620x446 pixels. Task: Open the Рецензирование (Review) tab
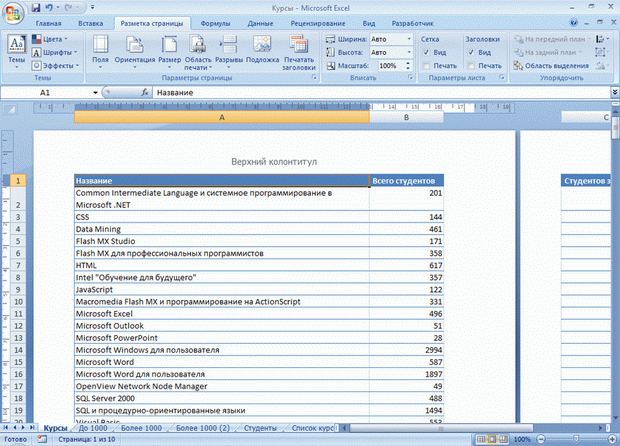click(x=318, y=23)
